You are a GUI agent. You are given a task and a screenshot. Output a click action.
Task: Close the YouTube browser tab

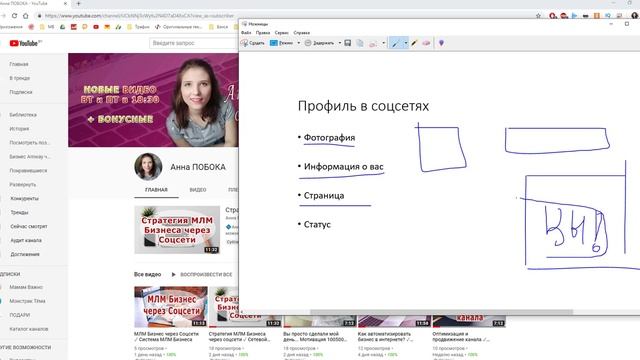pyautogui.click(x=65, y=4)
